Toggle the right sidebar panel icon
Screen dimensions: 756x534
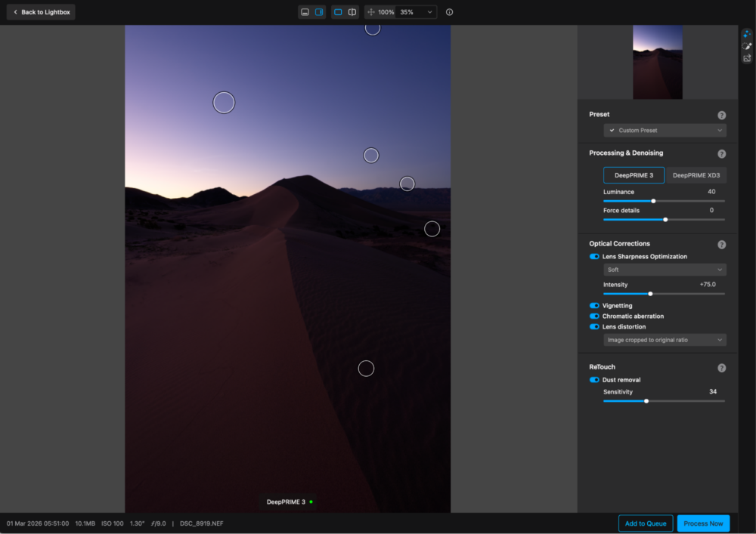319,12
